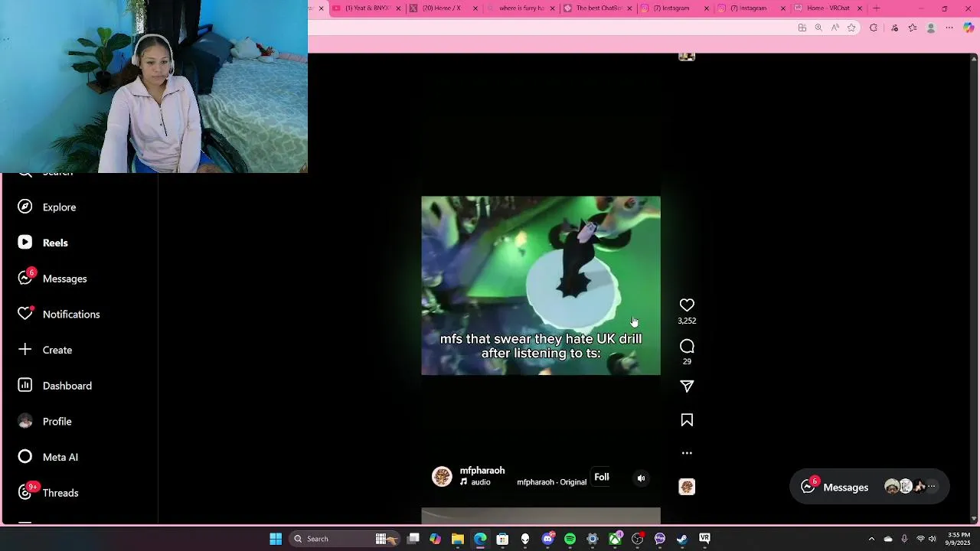Save the reel with bookmark icon
This screenshot has height=551, width=980.
coord(687,420)
